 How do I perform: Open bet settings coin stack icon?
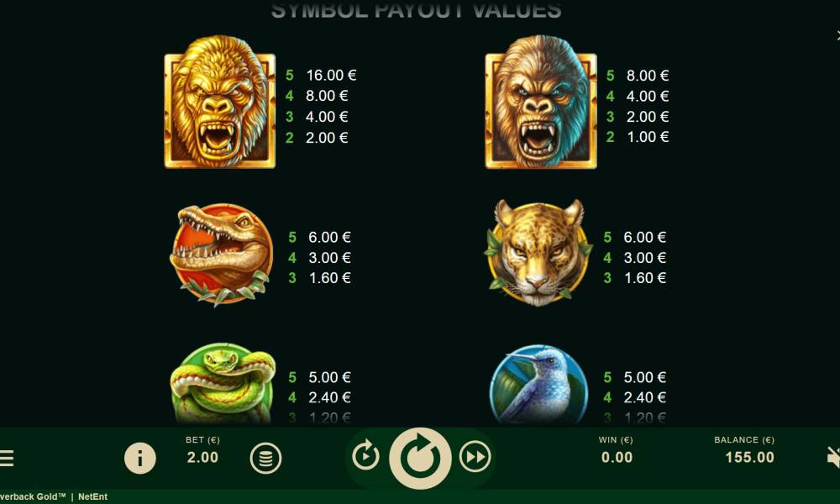tap(265, 458)
